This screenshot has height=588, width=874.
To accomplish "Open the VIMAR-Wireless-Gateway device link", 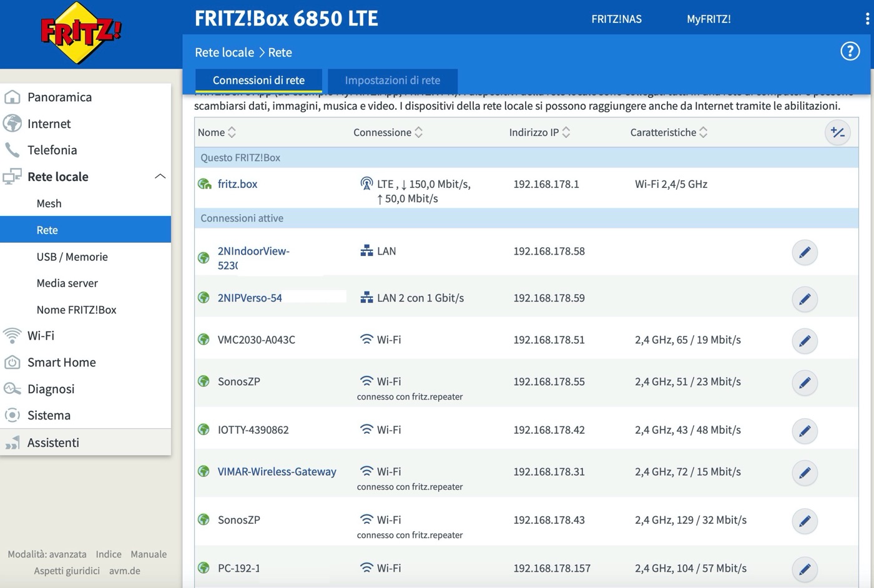I will click(x=277, y=472).
